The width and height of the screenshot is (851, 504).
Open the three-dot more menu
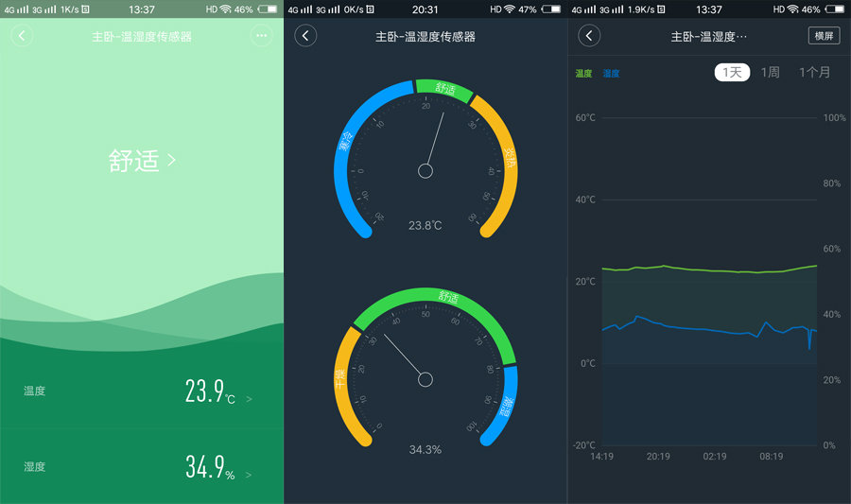tap(262, 36)
